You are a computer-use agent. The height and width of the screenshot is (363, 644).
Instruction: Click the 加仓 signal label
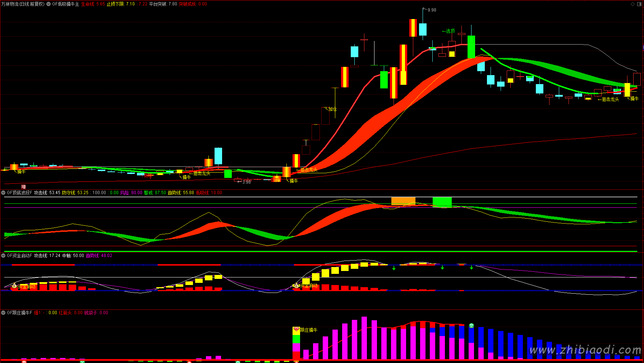click(x=331, y=109)
